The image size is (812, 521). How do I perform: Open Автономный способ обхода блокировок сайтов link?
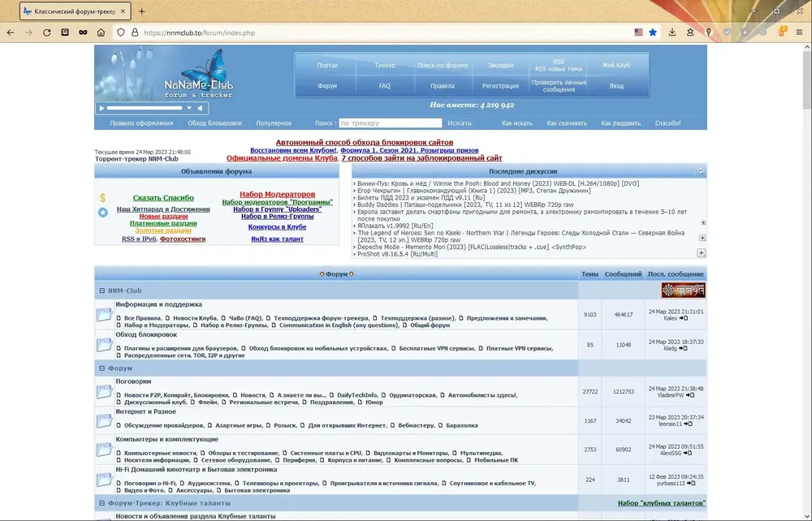364,142
